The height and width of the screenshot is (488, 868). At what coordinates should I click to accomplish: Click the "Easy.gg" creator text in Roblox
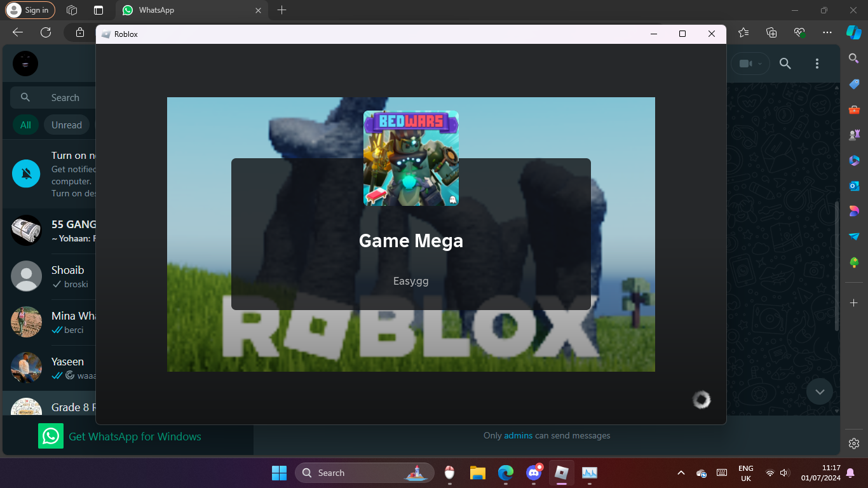tap(411, 281)
